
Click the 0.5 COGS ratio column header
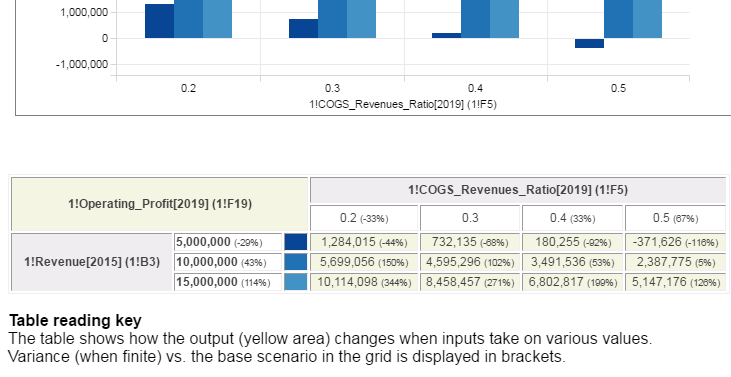(675, 218)
